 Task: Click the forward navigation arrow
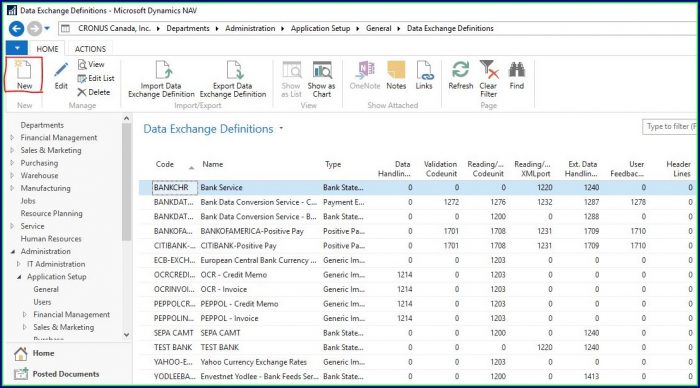(x=34, y=29)
